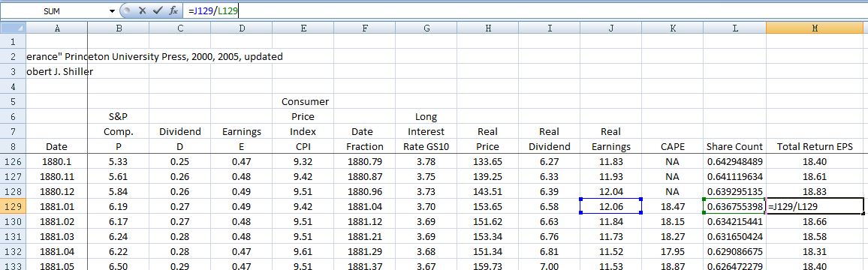868x270 pixels.
Task: Click CAPE value 18.47
Action: [673, 206]
